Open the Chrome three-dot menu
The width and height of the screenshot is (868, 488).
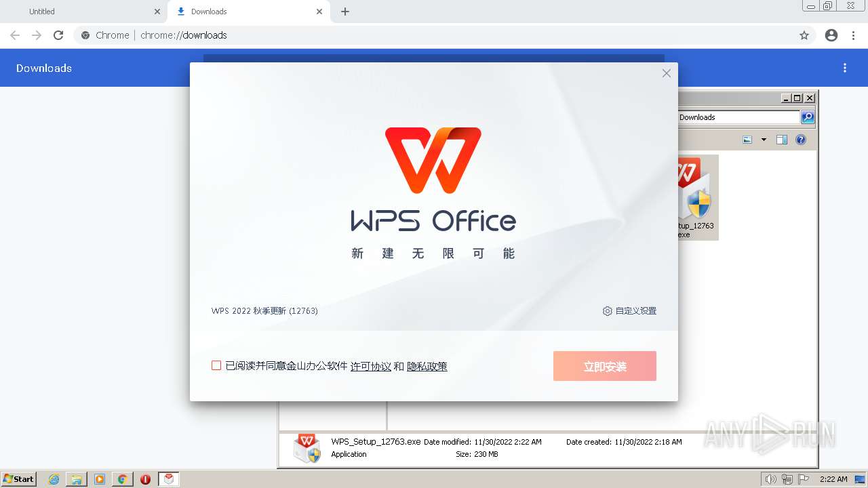(853, 35)
